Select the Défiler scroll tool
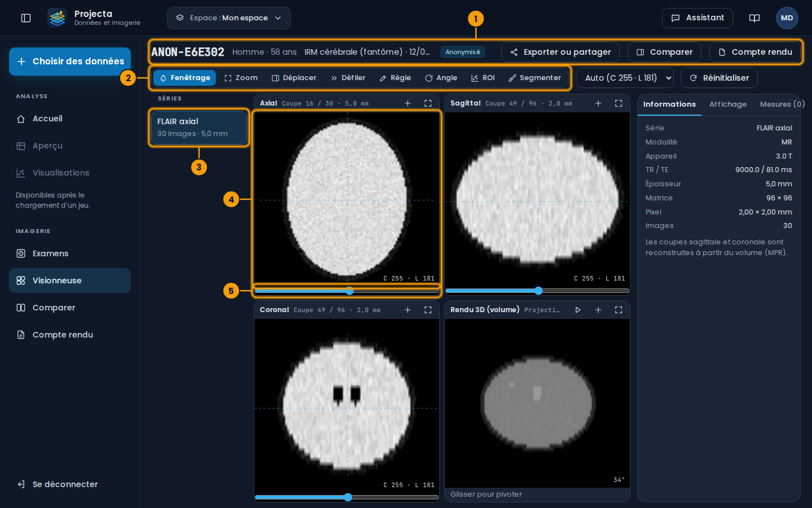Screen dimensions: 812x508 click(x=348, y=78)
